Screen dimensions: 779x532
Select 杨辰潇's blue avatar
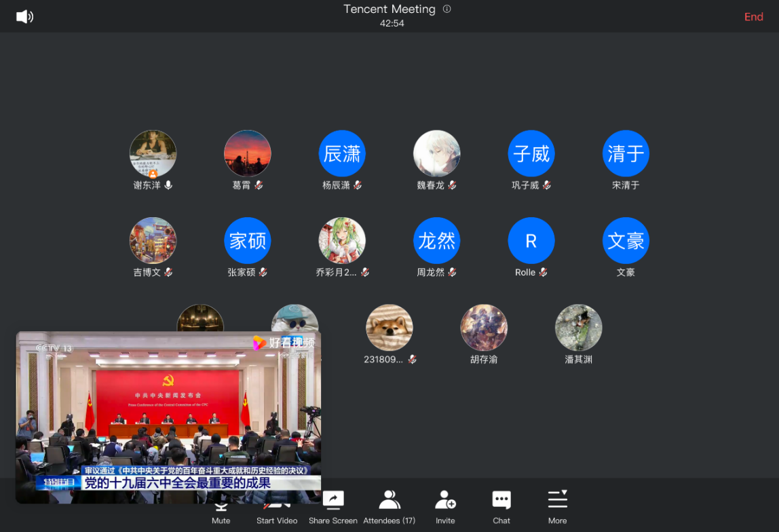click(342, 154)
